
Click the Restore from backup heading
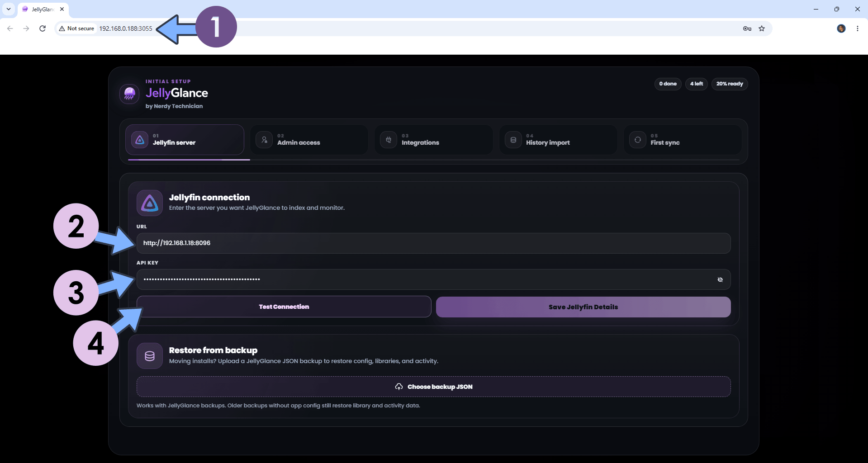213,350
